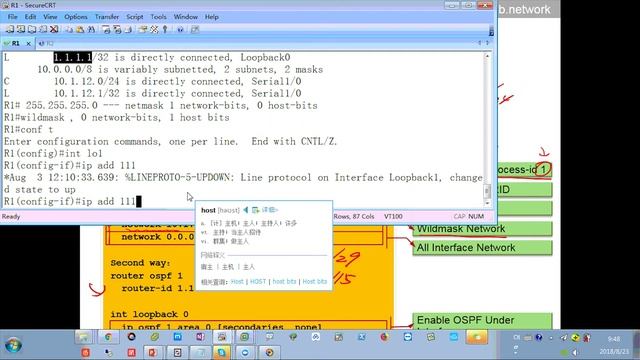Screen dimensions: 640x360
Task: Open Chrome from the taskbar
Action: tap(108, 337)
